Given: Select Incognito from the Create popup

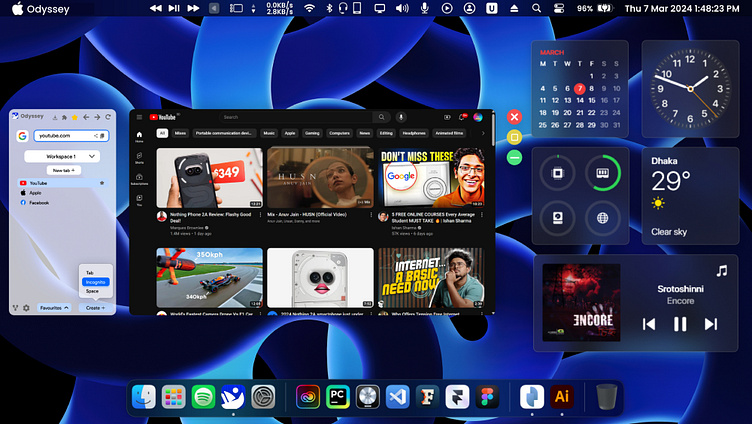Looking at the screenshot, I should [96, 282].
